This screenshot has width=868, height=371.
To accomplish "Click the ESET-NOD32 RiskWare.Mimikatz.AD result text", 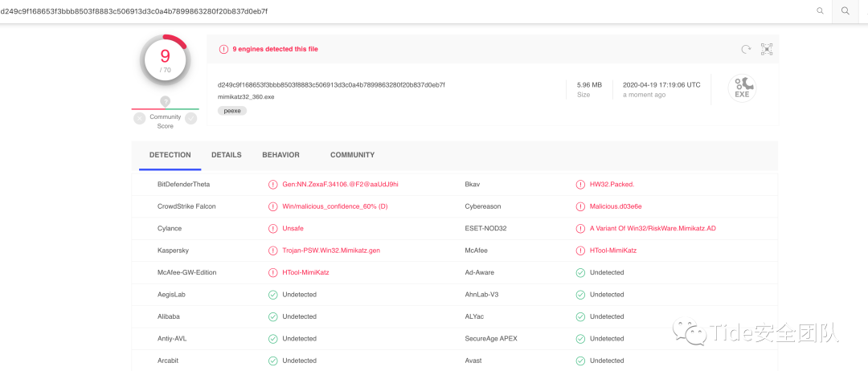I will tap(653, 228).
